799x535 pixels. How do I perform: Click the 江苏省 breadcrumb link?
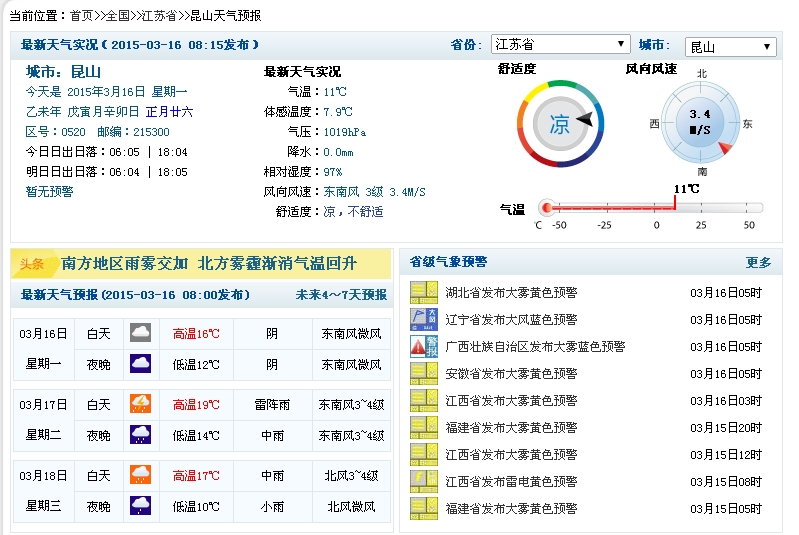[x=158, y=16]
